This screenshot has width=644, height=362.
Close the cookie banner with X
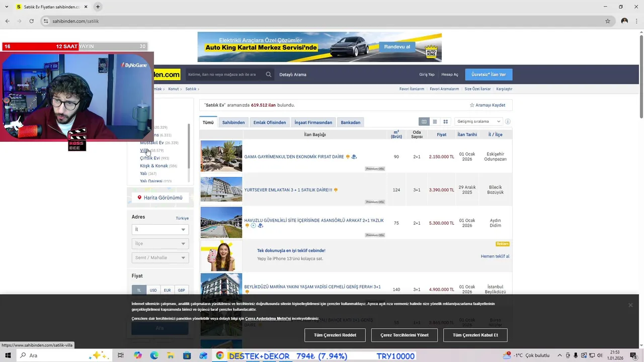(x=630, y=305)
